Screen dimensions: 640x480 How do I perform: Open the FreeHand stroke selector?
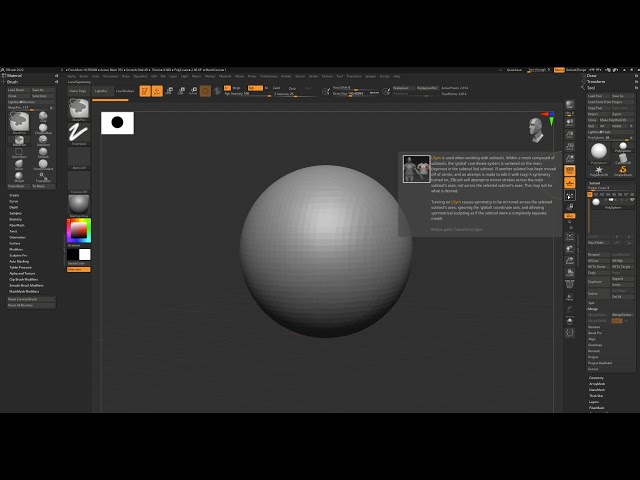(x=79, y=134)
